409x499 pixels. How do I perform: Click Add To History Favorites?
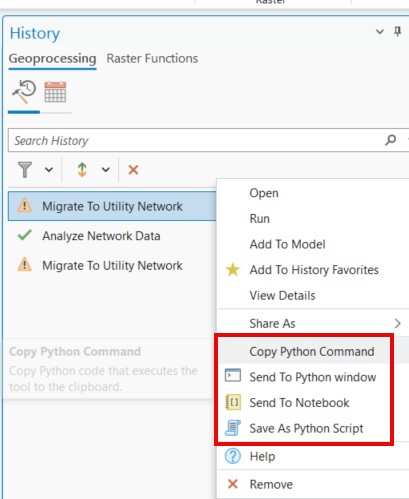313,270
